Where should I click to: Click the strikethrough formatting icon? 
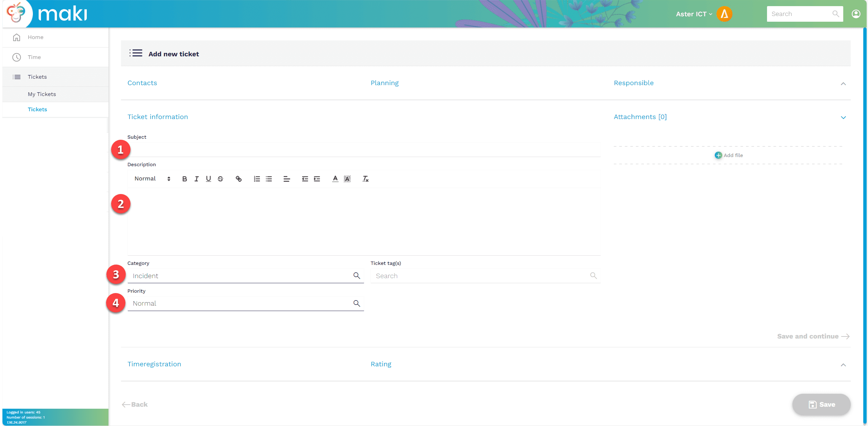(x=220, y=179)
